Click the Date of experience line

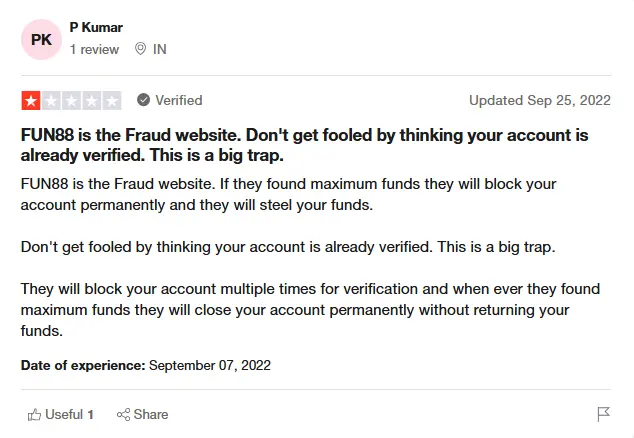pyautogui.click(x=145, y=365)
